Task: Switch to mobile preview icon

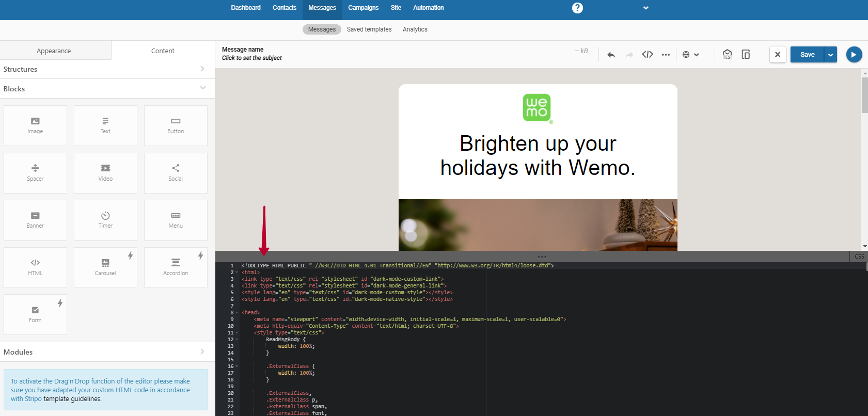Action: point(746,54)
